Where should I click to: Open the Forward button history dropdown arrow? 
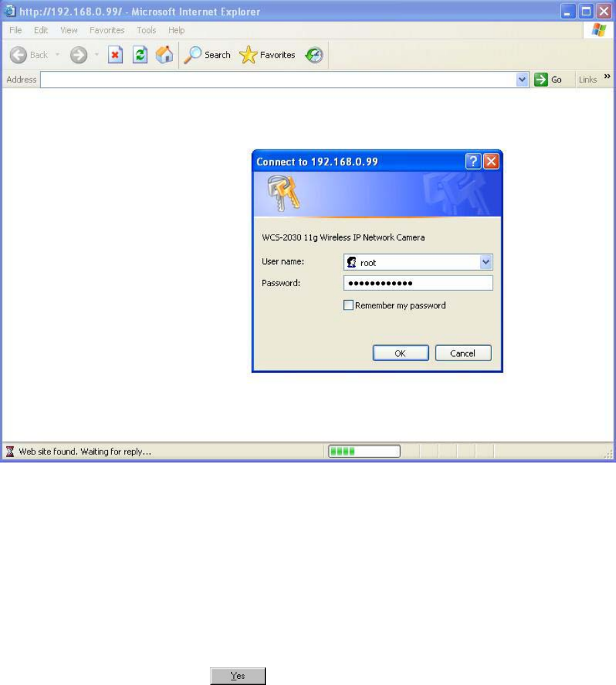(97, 55)
